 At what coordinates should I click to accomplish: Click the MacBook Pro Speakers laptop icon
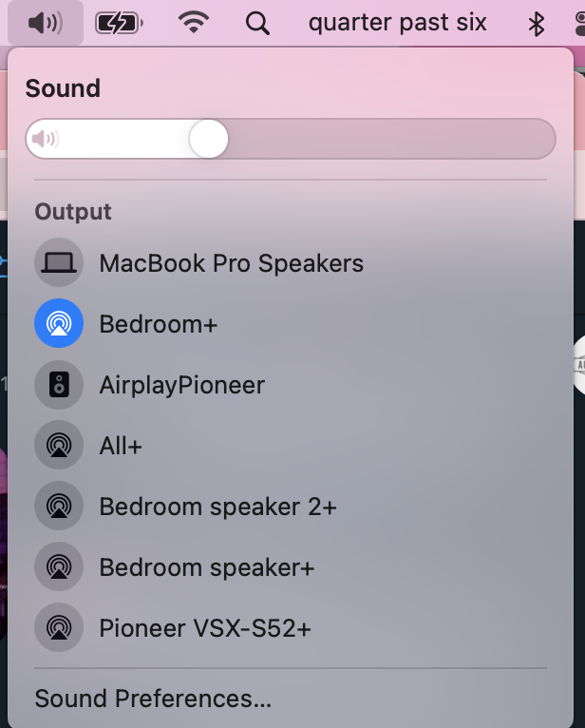pyautogui.click(x=59, y=262)
